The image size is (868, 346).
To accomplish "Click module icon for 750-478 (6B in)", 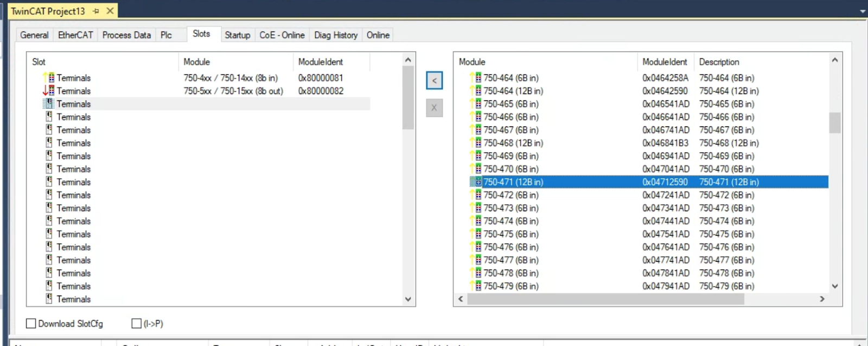I will (x=477, y=273).
